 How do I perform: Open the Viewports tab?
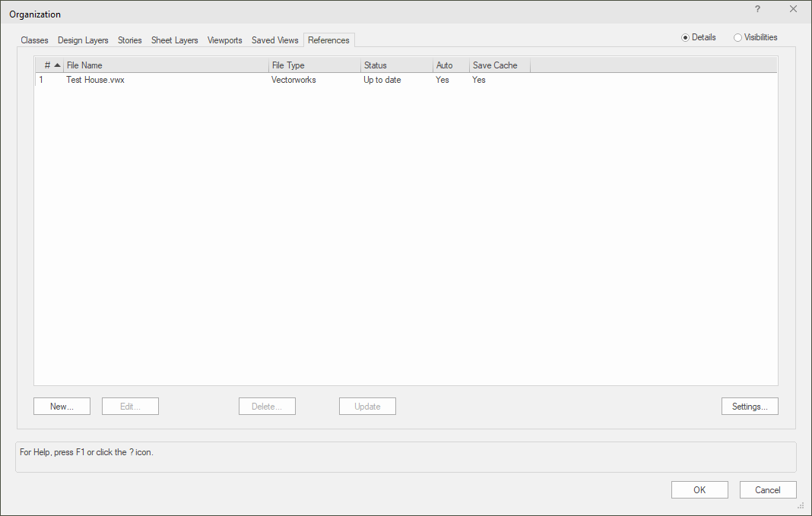coord(224,40)
